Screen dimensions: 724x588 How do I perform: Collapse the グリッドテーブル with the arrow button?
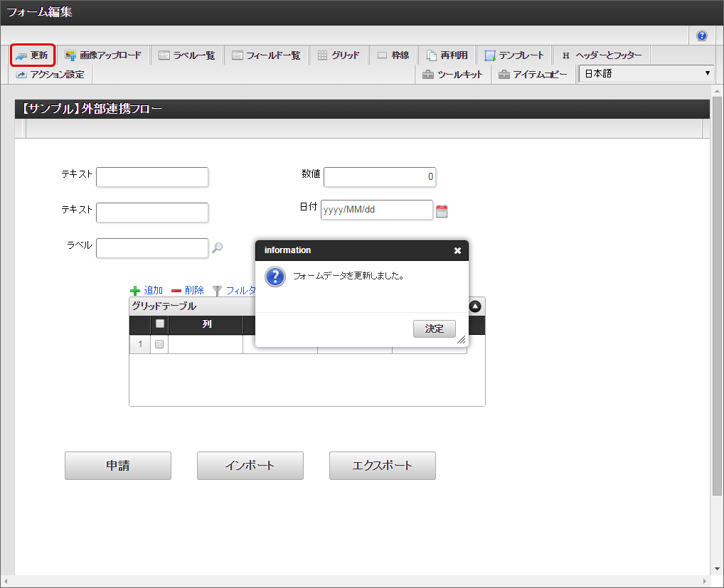click(475, 306)
